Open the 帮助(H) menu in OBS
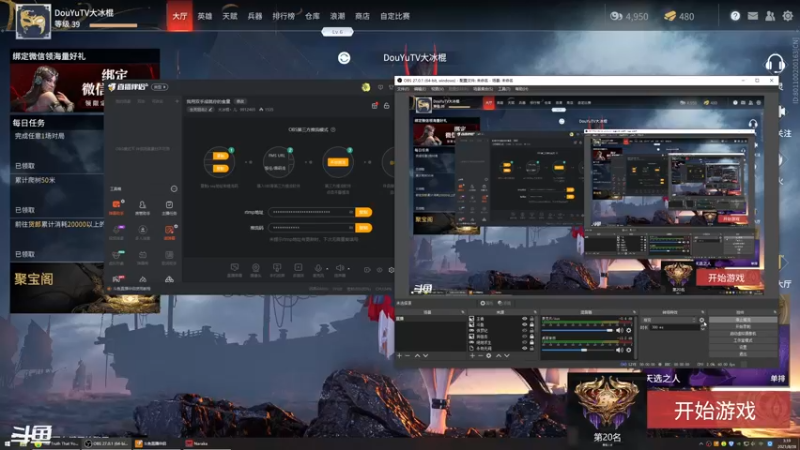Screen dimensions: 800x450 pos(521,89)
